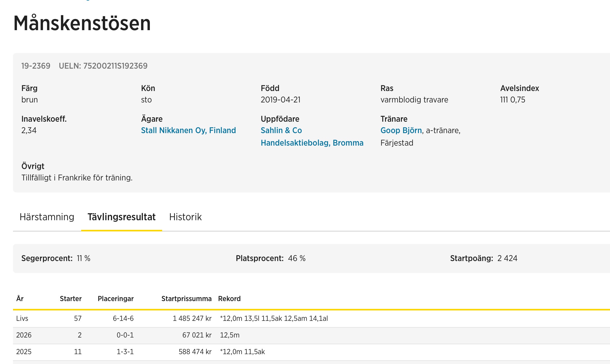Click the Startpoäng value 2 424
The width and height of the screenshot is (610, 364).
click(507, 258)
